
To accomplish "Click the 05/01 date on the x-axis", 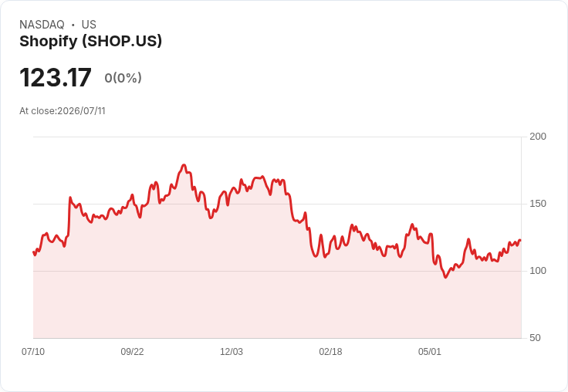I will pyautogui.click(x=430, y=351).
